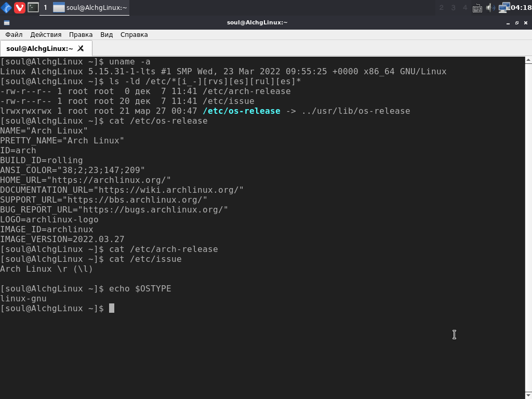Switch to workspace 3 in pager
The height and width of the screenshot is (399, 532).
click(453, 7)
